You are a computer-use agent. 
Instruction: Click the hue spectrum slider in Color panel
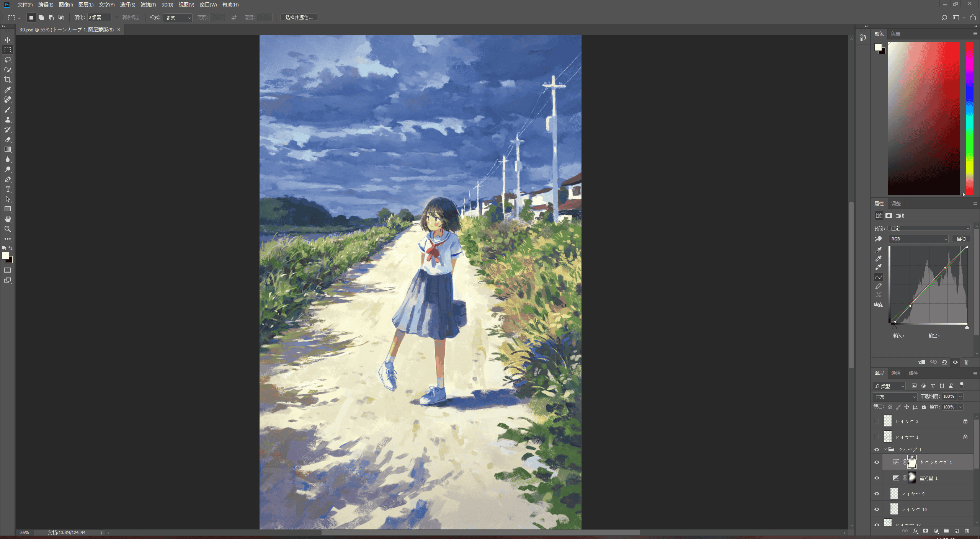(970, 118)
